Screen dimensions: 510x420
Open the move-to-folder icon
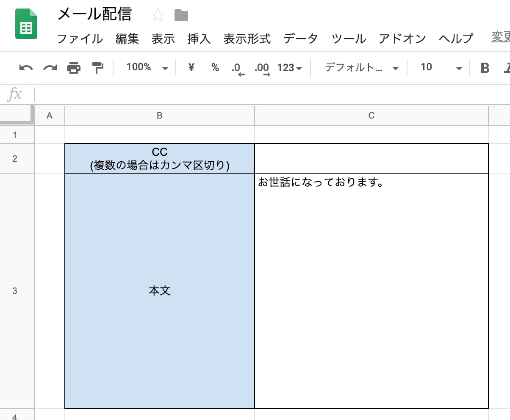pyautogui.click(x=181, y=16)
